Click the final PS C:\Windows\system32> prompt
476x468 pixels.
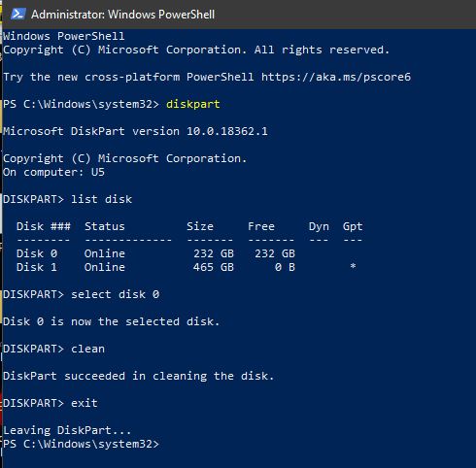[x=81, y=444]
